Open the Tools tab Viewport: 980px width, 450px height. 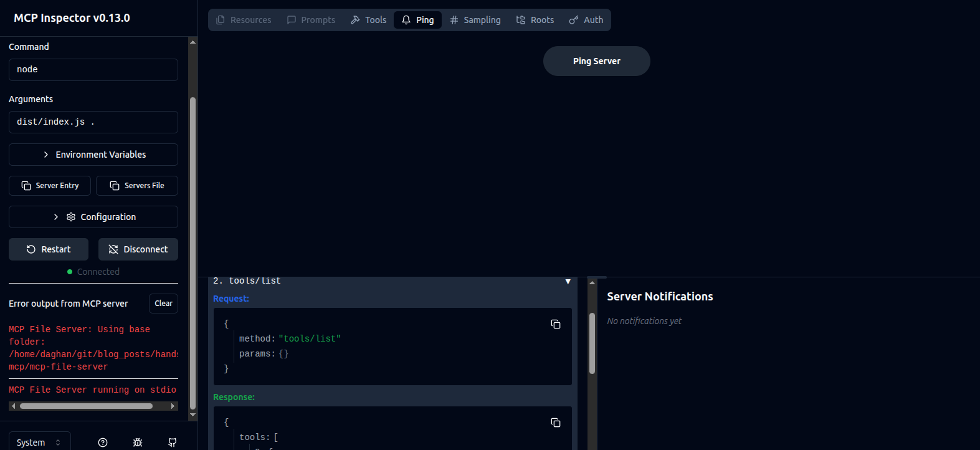[368, 20]
